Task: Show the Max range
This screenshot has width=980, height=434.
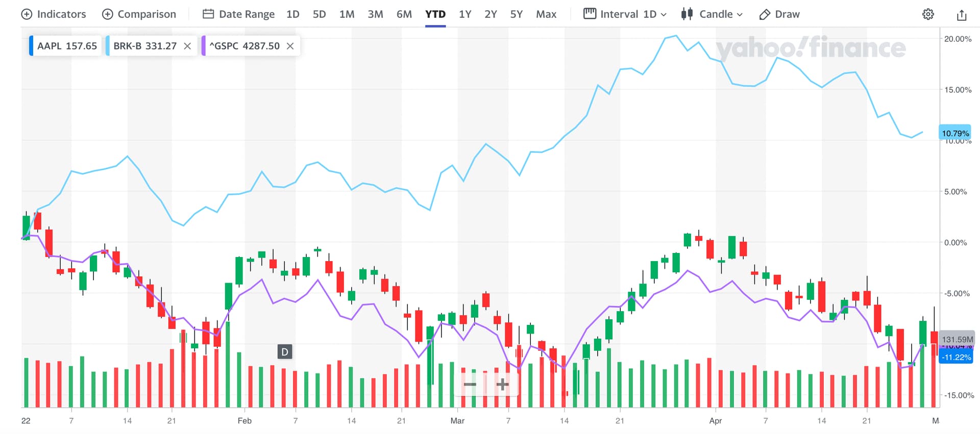Action: [546, 14]
